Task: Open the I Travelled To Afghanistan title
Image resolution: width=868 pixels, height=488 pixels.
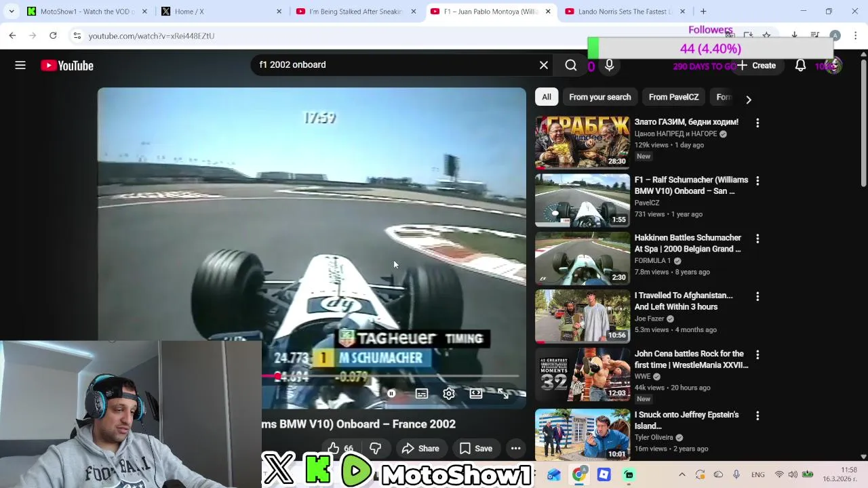Action: (x=684, y=301)
